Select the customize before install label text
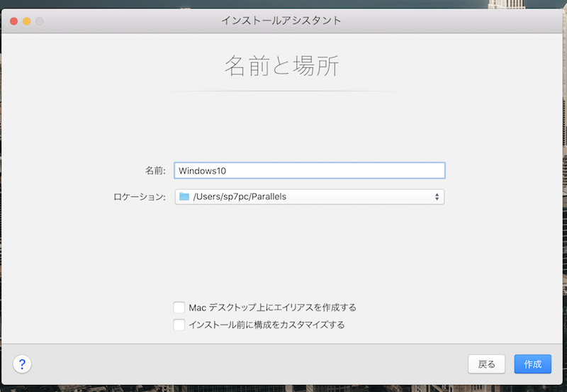 [x=266, y=325]
